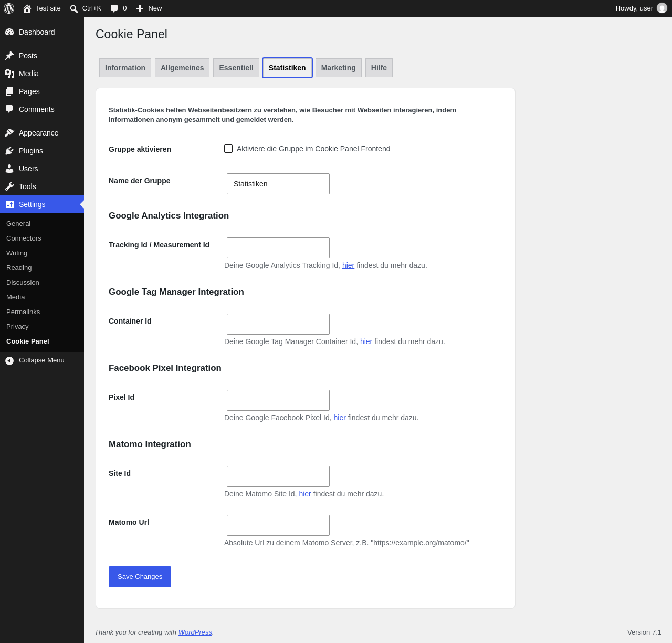This screenshot has width=672, height=643.
Task: Click the Users person icon
Action: point(9,169)
